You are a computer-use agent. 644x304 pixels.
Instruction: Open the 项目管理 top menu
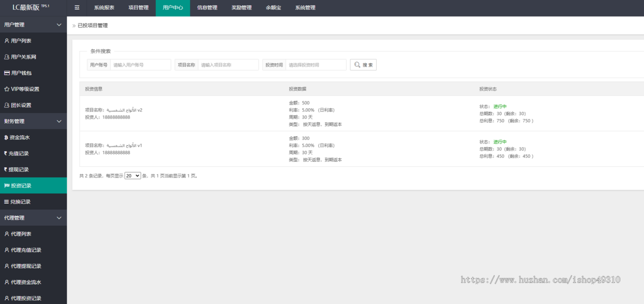(x=138, y=8)
